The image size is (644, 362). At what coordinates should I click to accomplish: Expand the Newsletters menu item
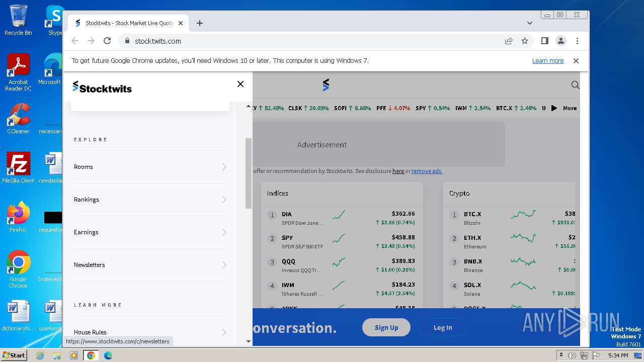click(224, 265)
